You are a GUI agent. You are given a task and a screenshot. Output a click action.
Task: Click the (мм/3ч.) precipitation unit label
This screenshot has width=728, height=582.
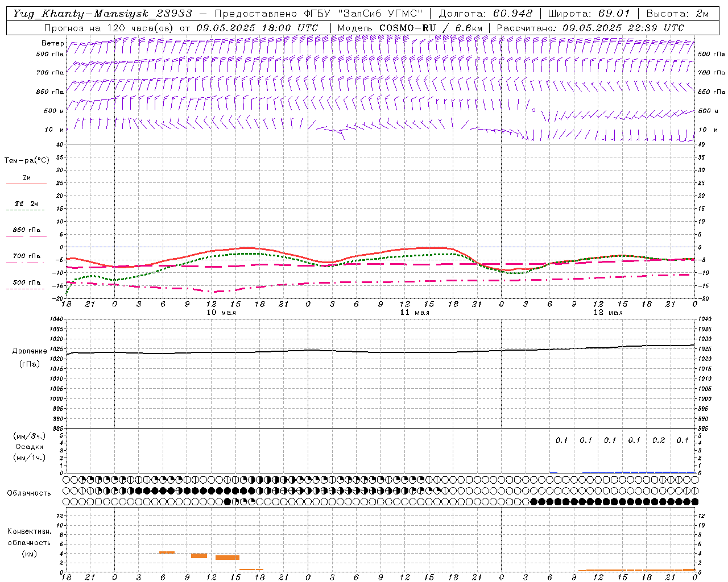pos(30,436)
